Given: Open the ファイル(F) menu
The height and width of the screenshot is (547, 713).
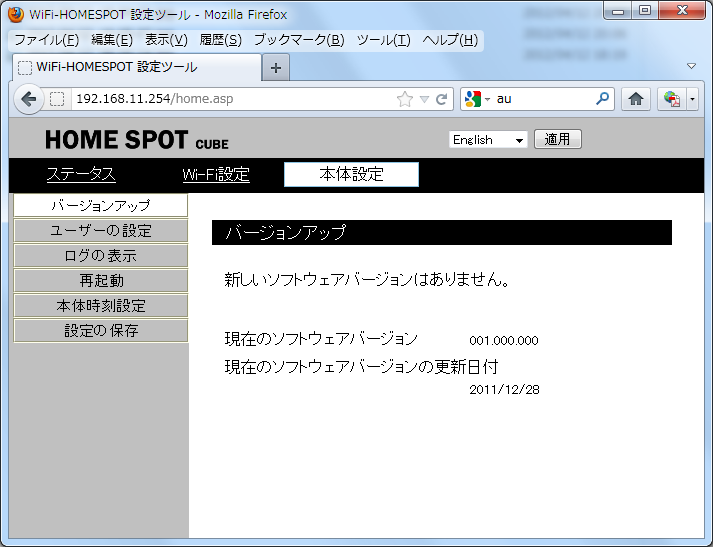Looking at the screenshot, I should 46,40.
